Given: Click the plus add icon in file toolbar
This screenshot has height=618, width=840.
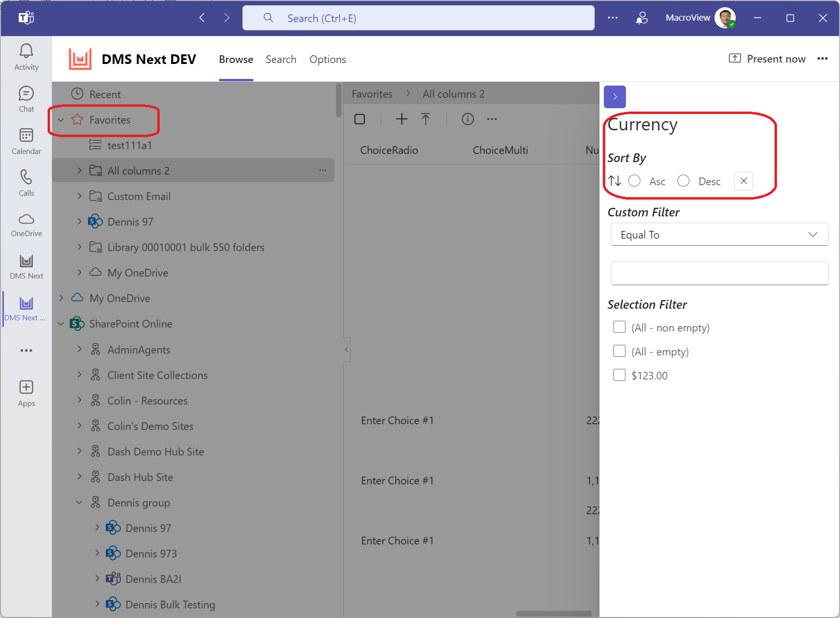Looking at the screenshot, I should (x=402, y=119).
